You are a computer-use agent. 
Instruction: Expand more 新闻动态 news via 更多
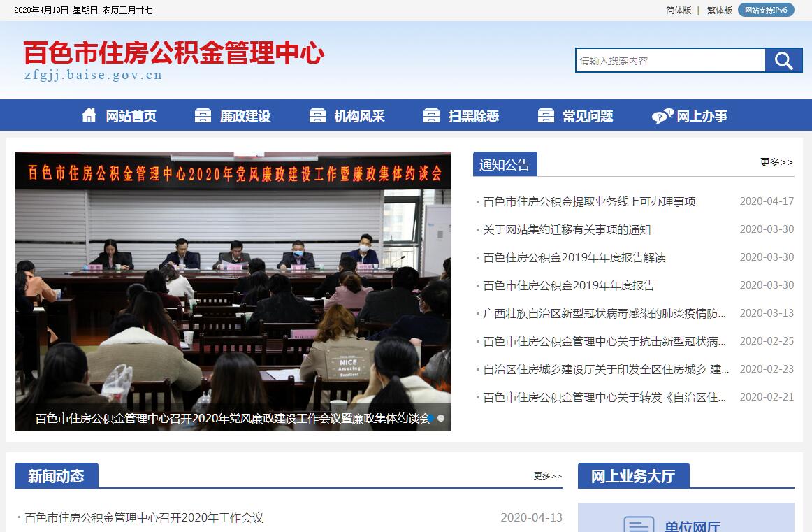[x=547, y=476]
